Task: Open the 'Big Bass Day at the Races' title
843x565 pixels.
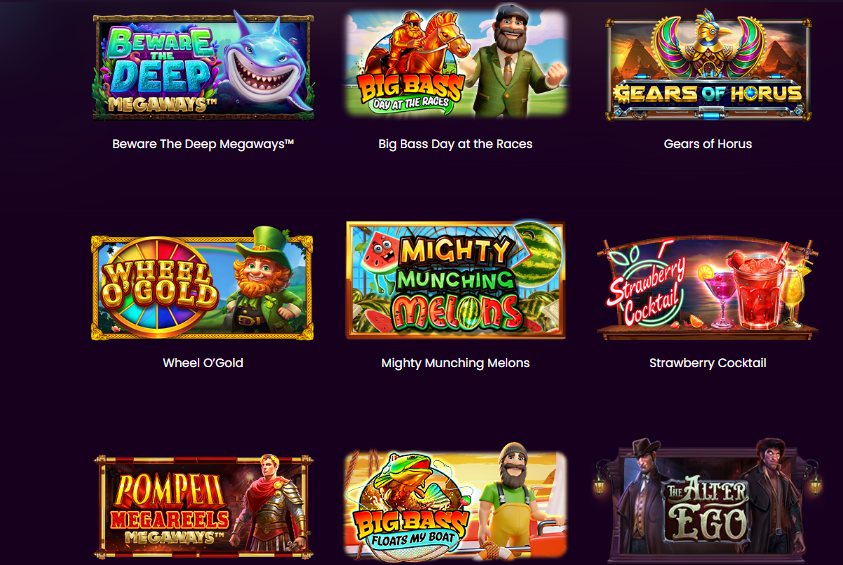Action: [455, 144]
